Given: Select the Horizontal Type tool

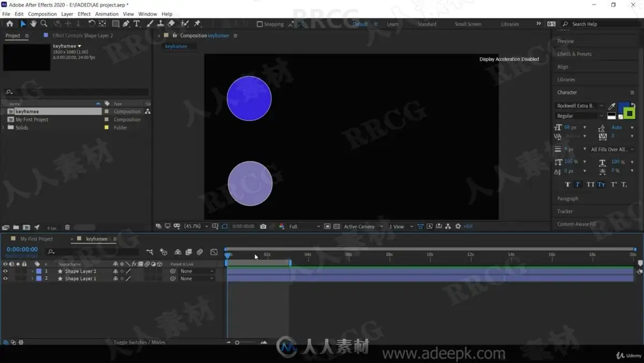Looking at the screenshot, I should pos(137,24).
